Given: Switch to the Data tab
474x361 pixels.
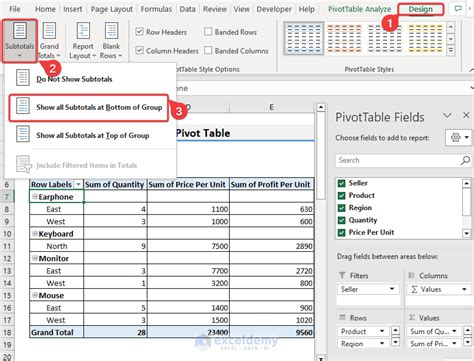Looking at the screenshot, I should (187, 9).
